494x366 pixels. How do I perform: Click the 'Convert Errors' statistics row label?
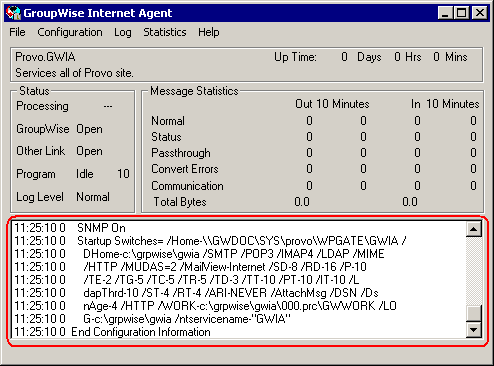tap(185, 169)
